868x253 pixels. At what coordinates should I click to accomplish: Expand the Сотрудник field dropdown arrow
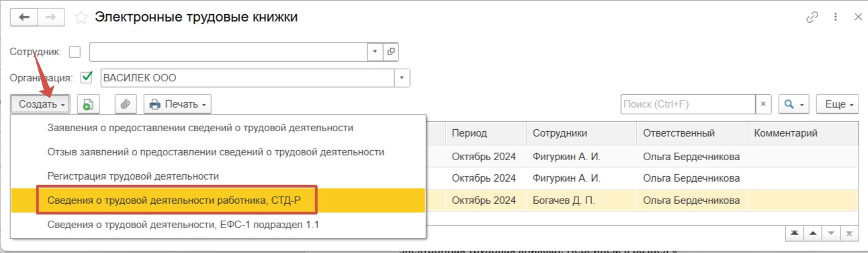point(375,51)
